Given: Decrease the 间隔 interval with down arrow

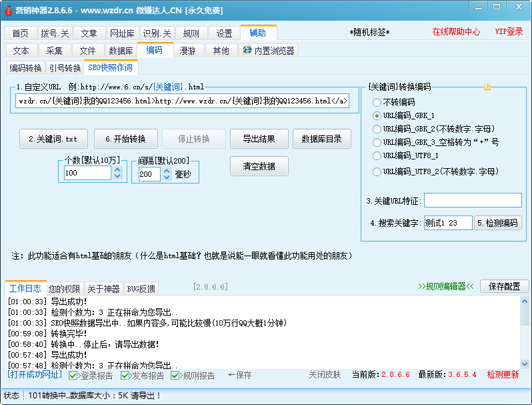Looking at the screenshot, I should coord(165,177).
